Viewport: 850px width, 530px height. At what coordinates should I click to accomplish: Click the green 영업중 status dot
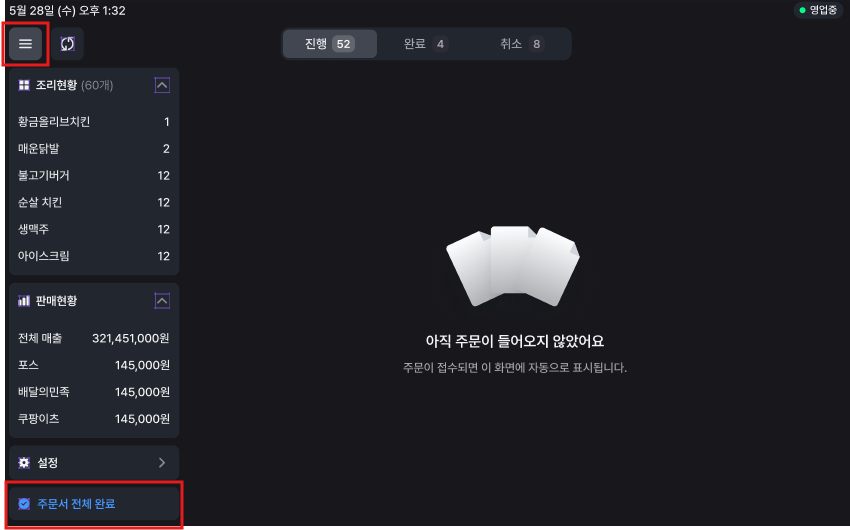(x=802, y=10)
